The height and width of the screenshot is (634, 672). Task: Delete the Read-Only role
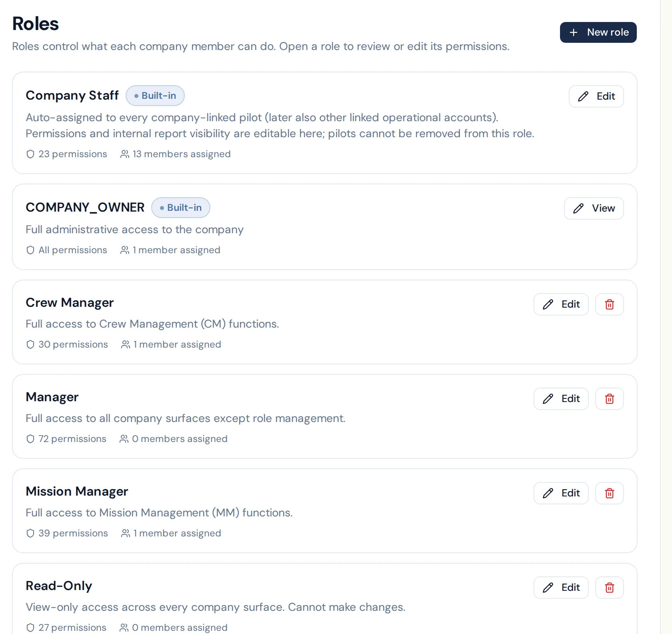pyautogui.click(x=609, y=588)
